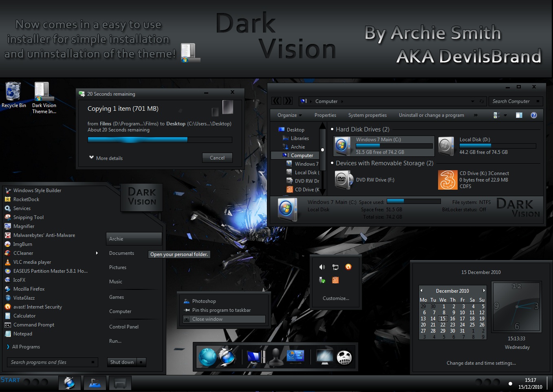
Task: Launch the blue globe icon in the dock
Action: click(x=207, y=357)
